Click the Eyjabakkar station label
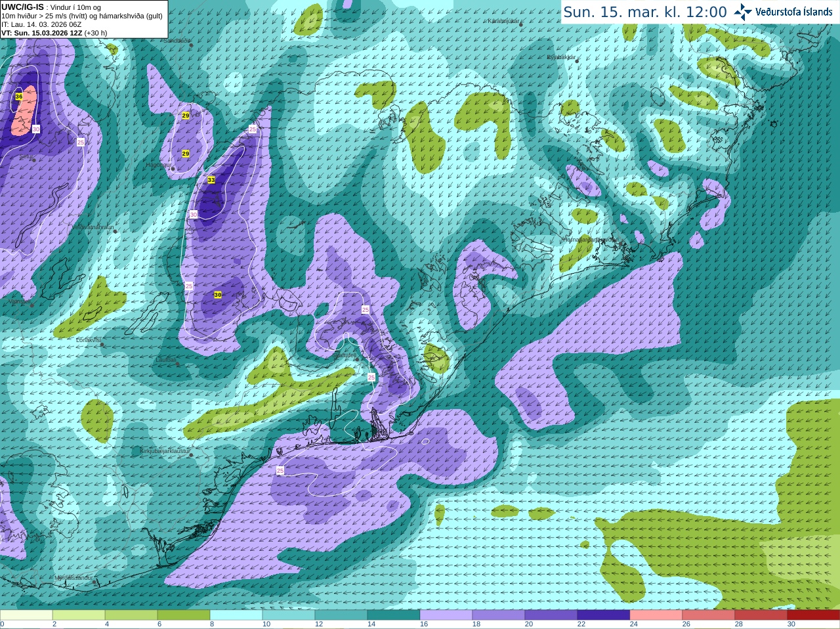Screen dimensions: 840x629 click(x=560, y=58)
